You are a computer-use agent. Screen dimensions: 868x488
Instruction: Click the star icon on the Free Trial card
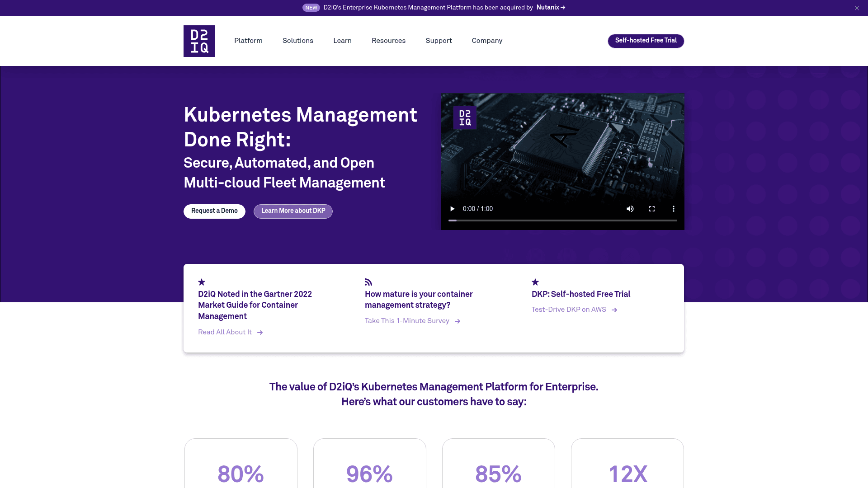coord(535,282)
